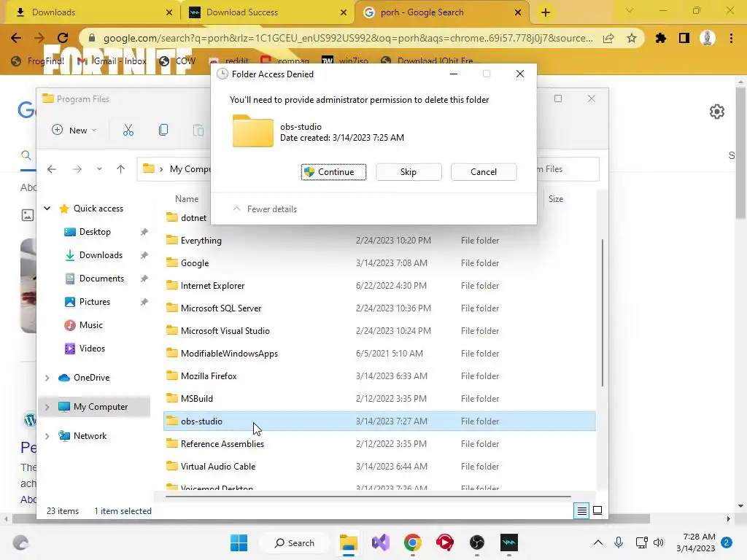Viewport: 747px width, 560px height.
Task: Unpin Downloads using its pin icon
Action: (144, 255)
